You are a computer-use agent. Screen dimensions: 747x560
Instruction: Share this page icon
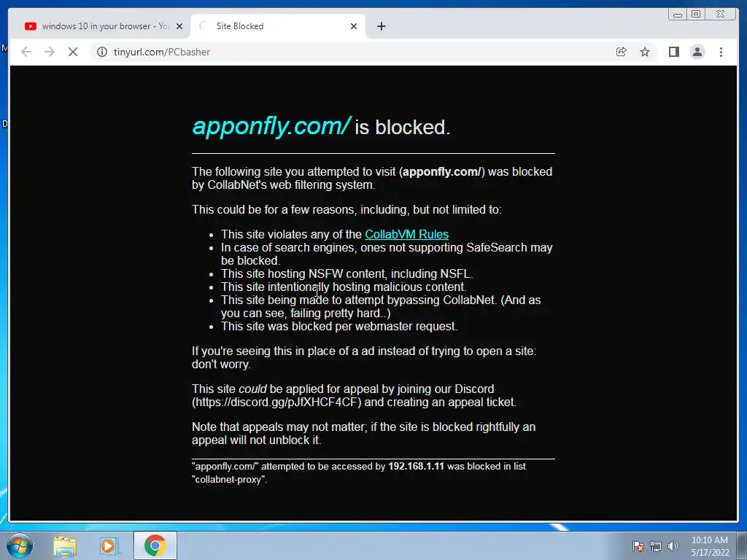621,52
